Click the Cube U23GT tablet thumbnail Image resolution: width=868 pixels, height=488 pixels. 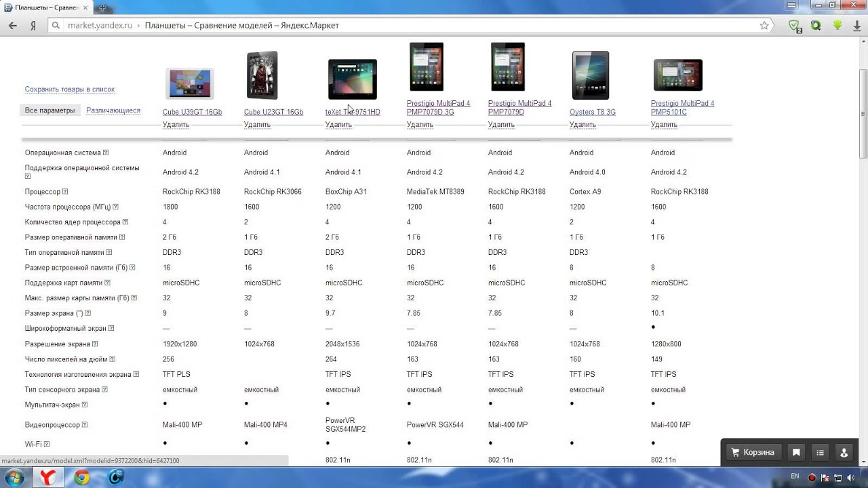(262, 75)
